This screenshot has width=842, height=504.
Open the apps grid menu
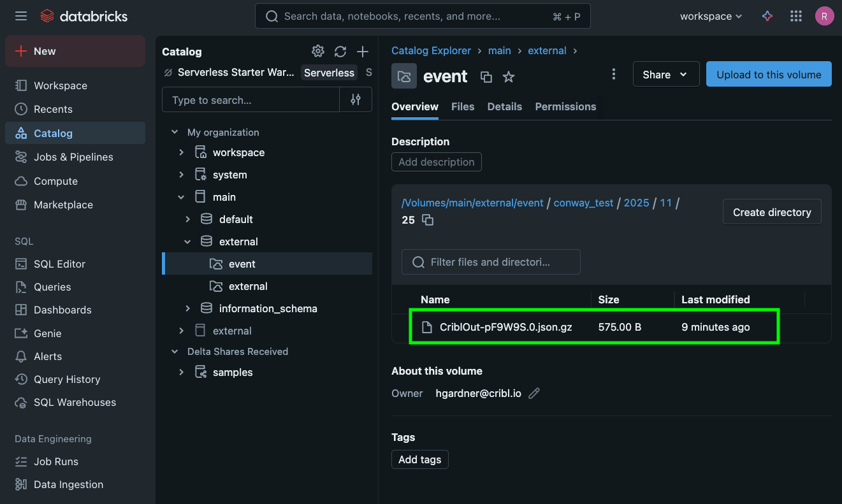[795, 17]
